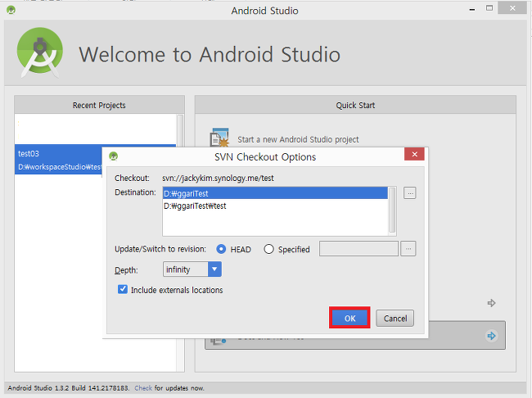
Task: Select destination D:\ggariTest in the list
Action: [275, 193]
